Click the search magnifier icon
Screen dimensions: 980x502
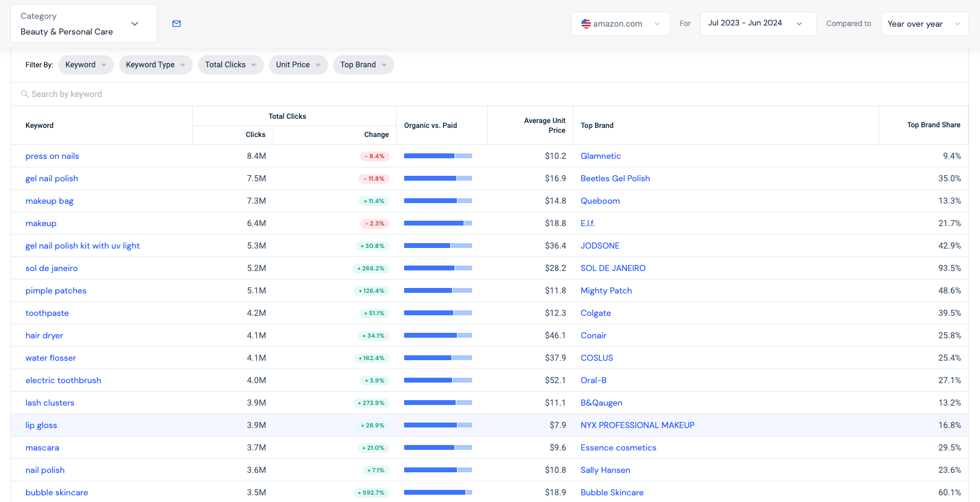[x=25, y=94]
